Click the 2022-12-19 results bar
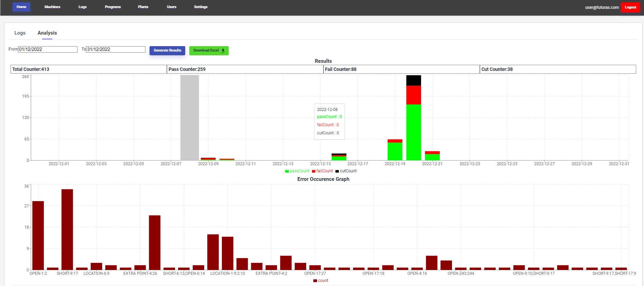This screenshot has width=644, height=286. click(395, 150)
